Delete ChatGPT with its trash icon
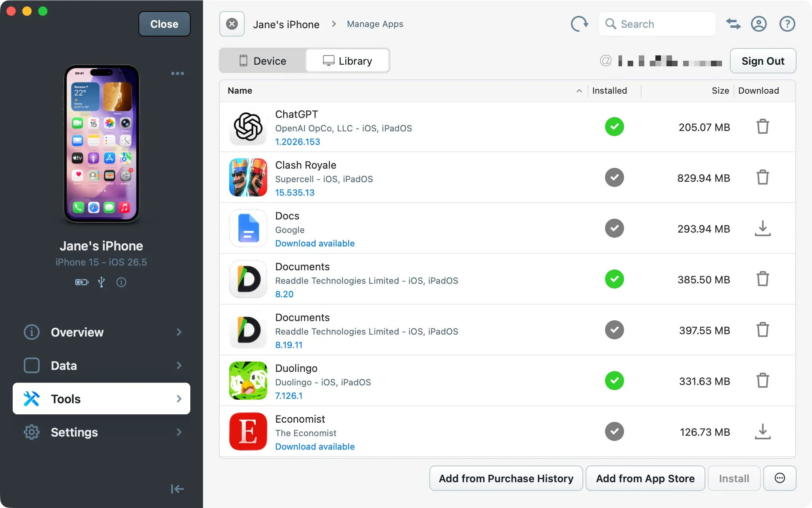 [x=762, y=127]
